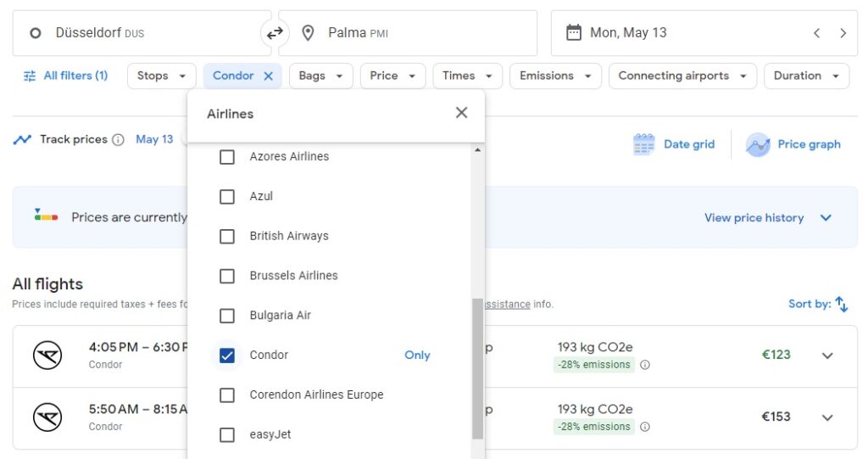Open sort by options
Viewport: 868px width, 459px height.
tap(818, 304)
